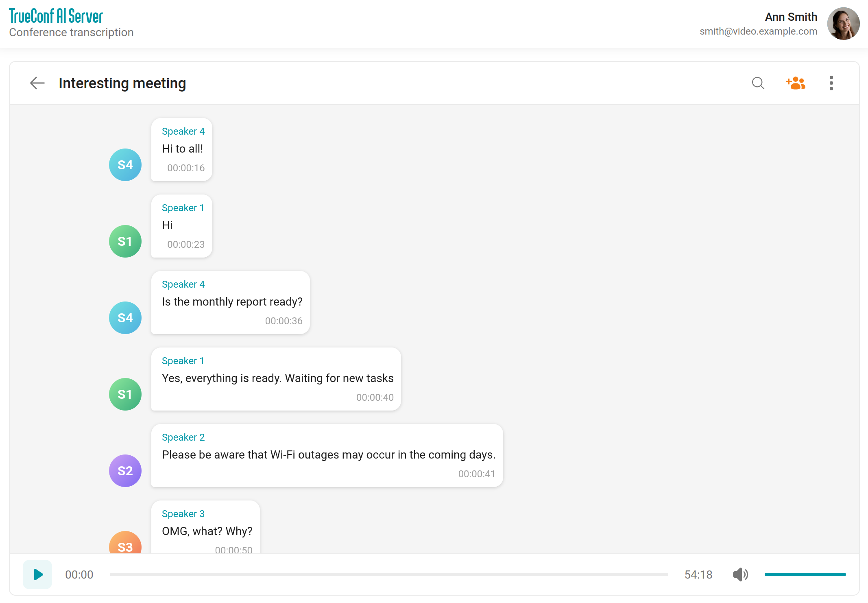Click the smith@video.example.com email
The width and height of the screenshot is (868, 603).
coord(758,31)
